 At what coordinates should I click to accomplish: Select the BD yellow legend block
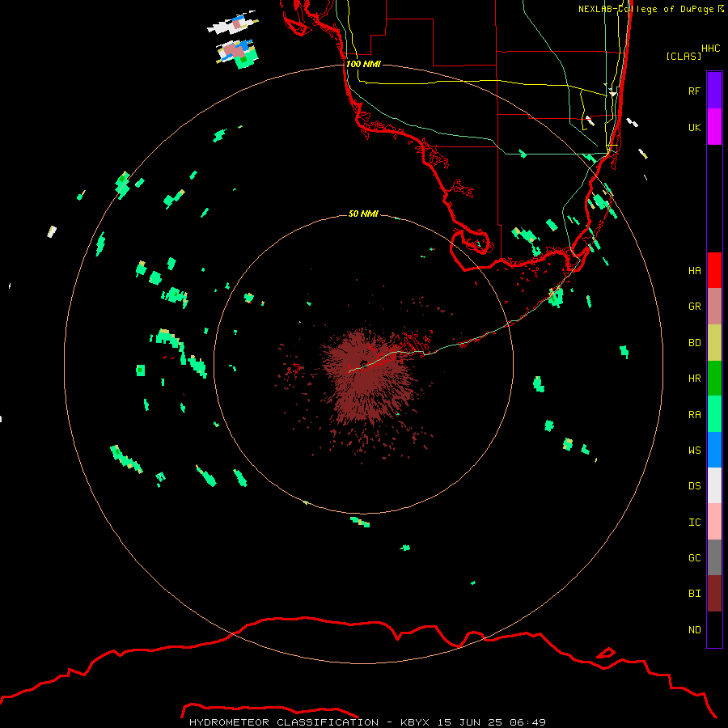[x=714, y=343]
